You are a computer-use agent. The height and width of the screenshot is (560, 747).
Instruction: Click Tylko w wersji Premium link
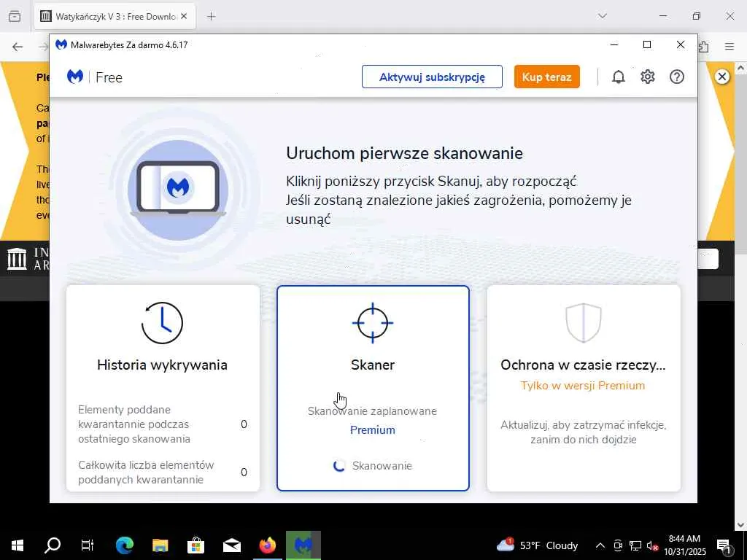[583, 386]
